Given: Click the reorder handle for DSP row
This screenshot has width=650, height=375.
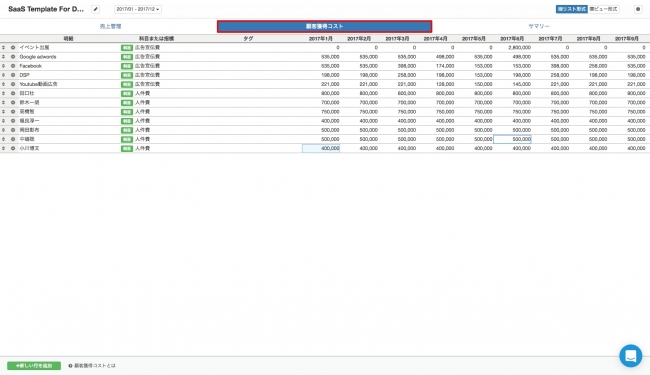Looking at the screenshot, I should [4, 75].
